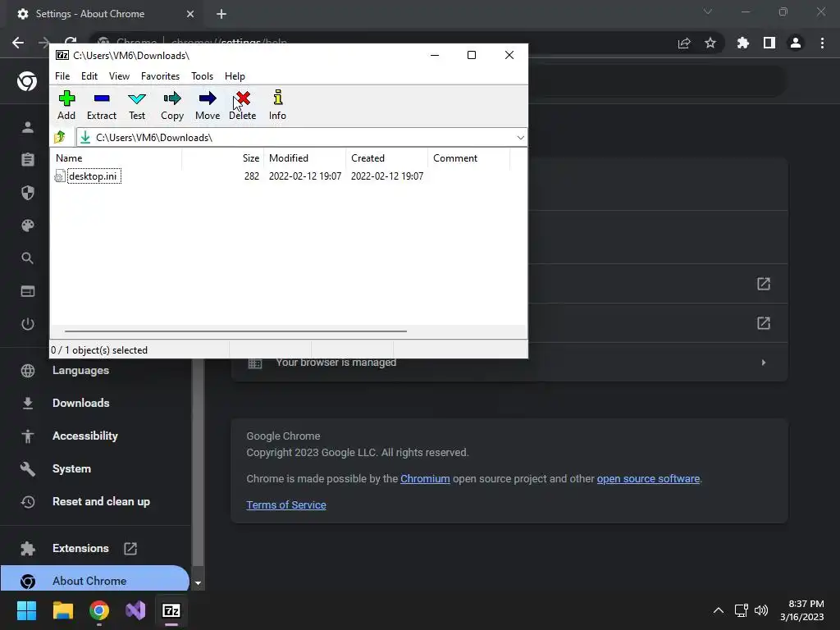This screenshot has width=840, height=630.
Task: Open the 'open source software' link
Action: (648, 478)
